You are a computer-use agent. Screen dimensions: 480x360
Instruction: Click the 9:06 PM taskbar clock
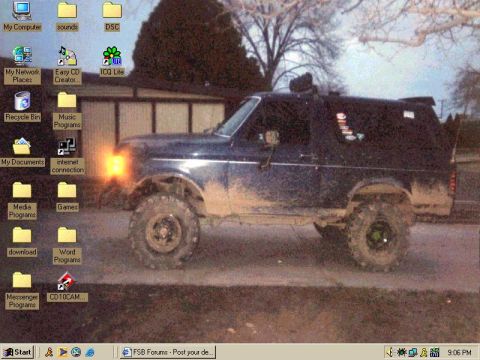tap(459, 352)
